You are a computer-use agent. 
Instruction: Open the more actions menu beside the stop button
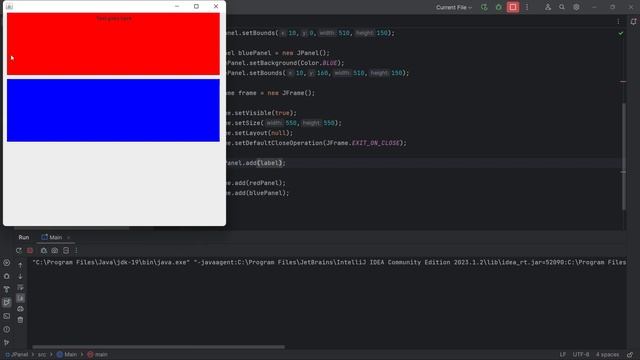(527, 7)
